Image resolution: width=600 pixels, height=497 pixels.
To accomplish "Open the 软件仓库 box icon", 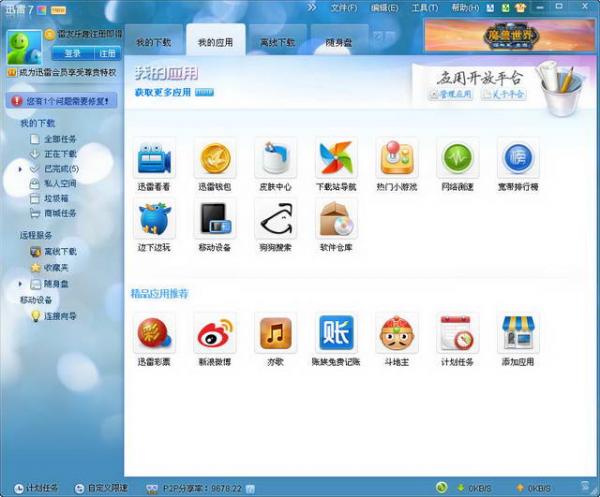I will point(336,219).
